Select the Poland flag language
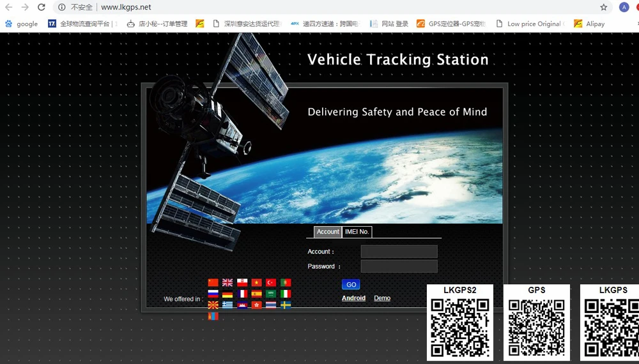 pos(242,282)
